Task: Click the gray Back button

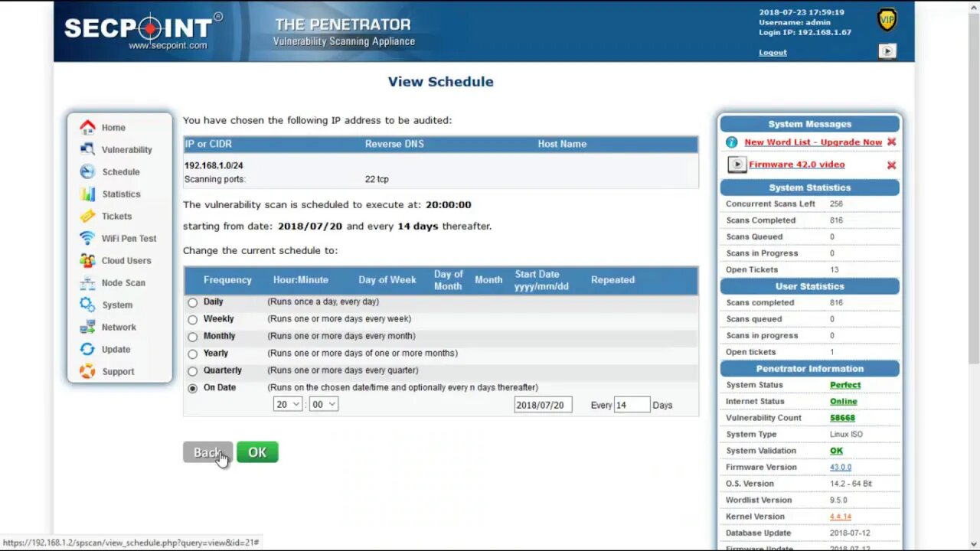Action: coord(207,452)
